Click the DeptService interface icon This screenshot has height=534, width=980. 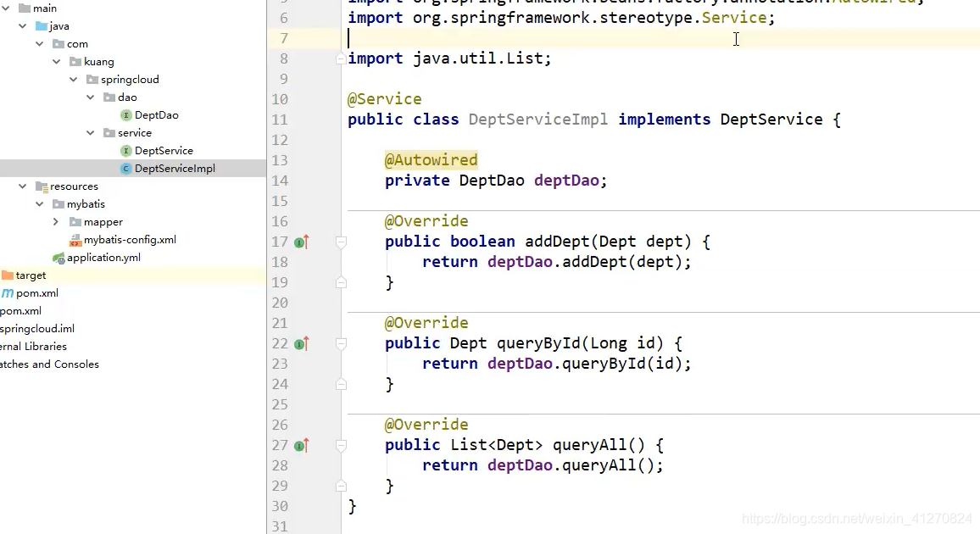coord(125,151)
